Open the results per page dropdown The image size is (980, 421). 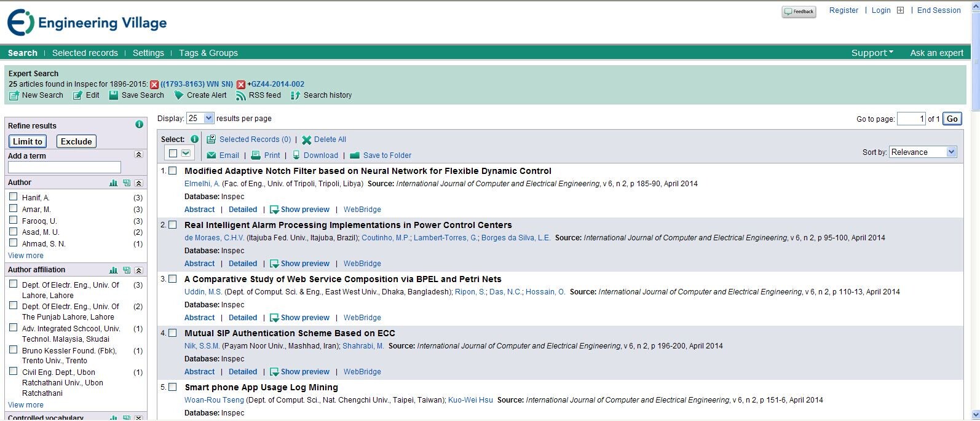tap(200, 118)
